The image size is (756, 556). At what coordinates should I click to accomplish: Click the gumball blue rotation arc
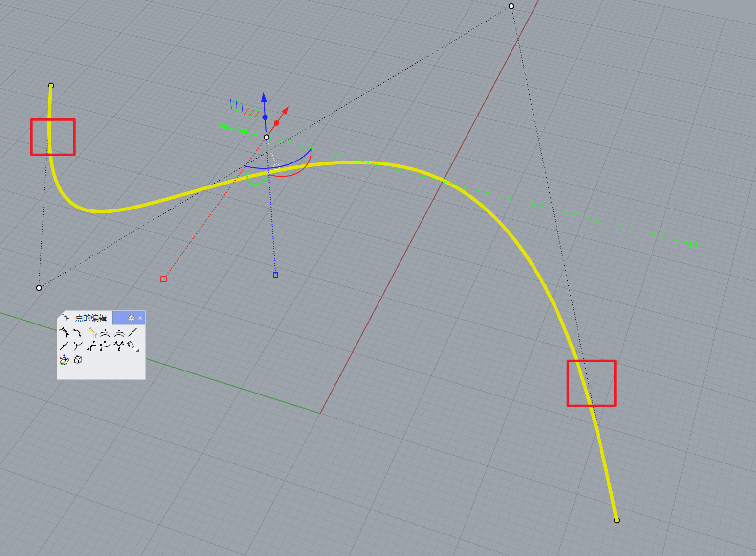click(x=298, y=161)
